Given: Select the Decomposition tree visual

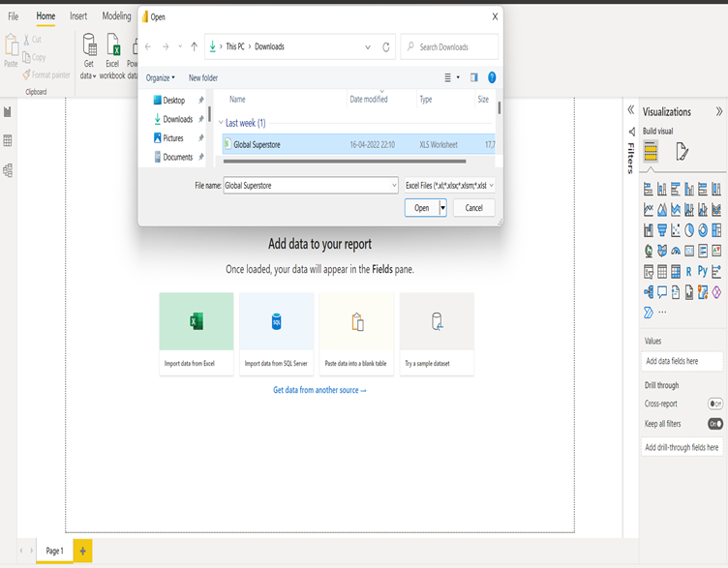Looking at the screenshot, I should pos(649,292).
